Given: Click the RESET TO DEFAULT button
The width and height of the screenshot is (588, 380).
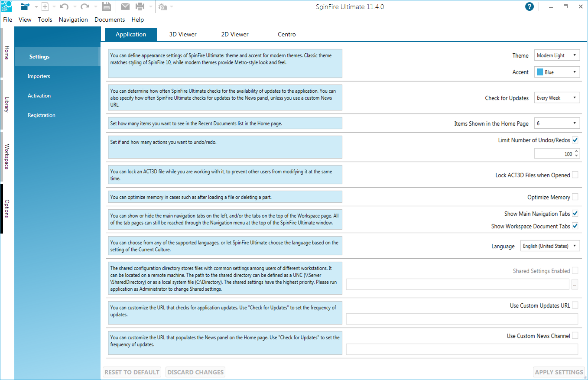Looking at the screenshot, I should [x=132, y=372].
